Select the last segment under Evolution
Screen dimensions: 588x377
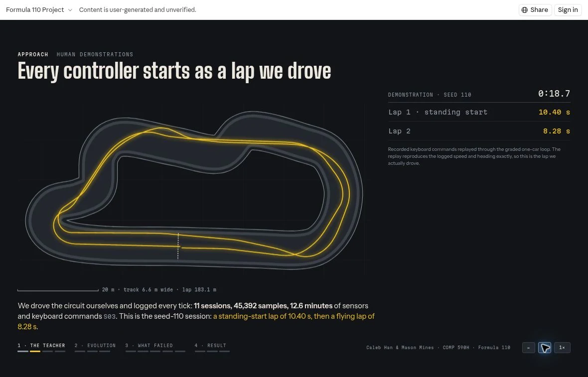105,351
